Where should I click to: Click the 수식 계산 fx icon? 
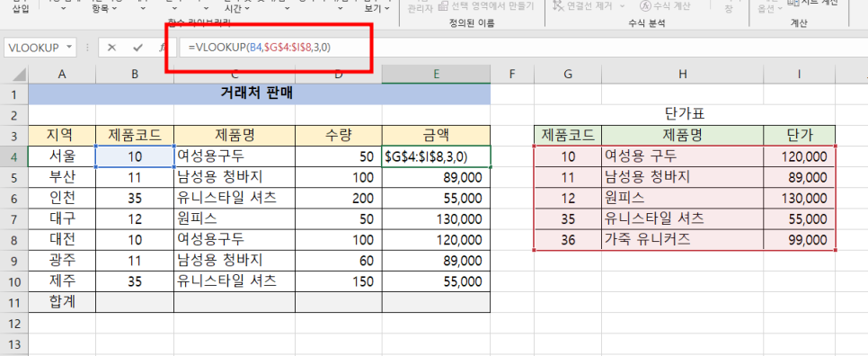(645, 6)
